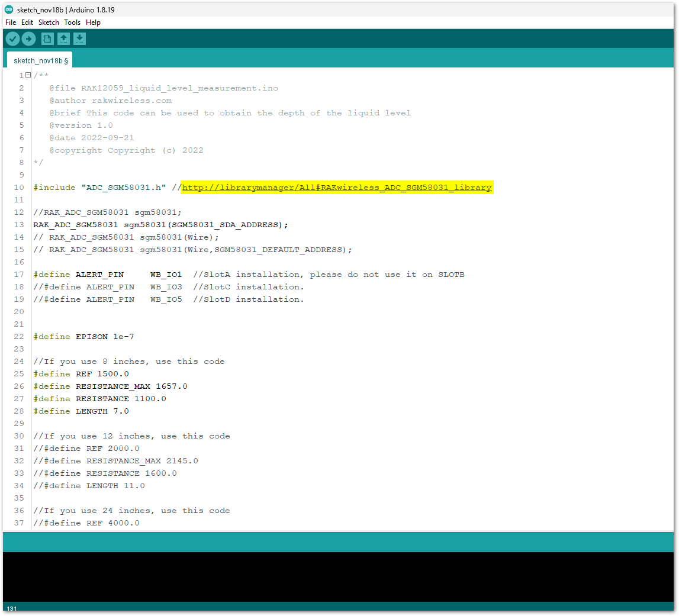Click the Arduino logo in title bar
This screenshot has height=616, width=679.
(9, 9)
